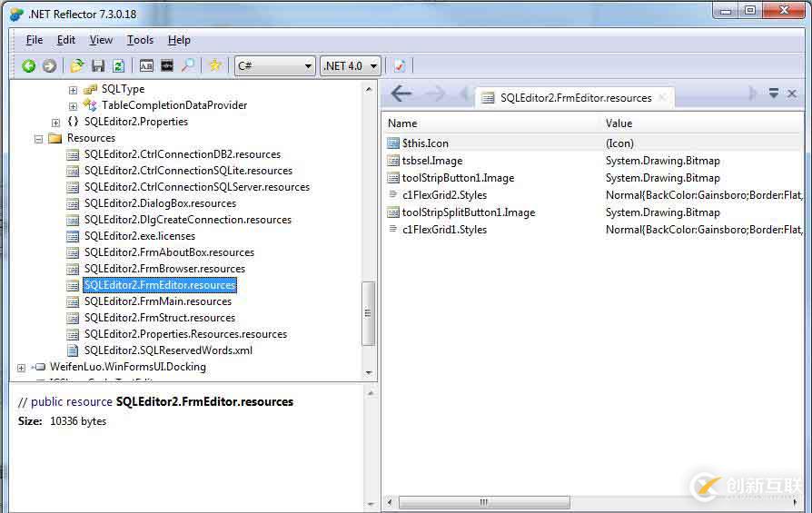Click the bold SQLEditor2.FrmEditor.resources description link
The width and height of the screenshot is (812, 513).
point(204,401)
